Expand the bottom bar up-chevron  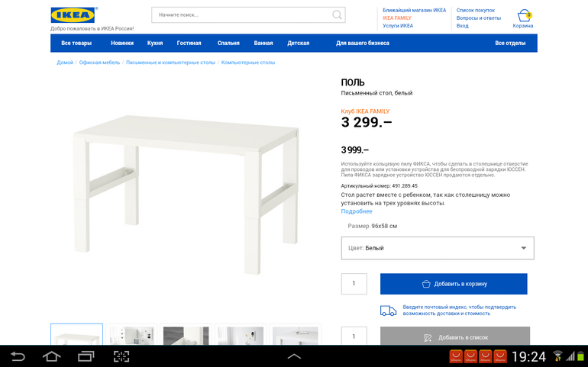click(294, 356)
